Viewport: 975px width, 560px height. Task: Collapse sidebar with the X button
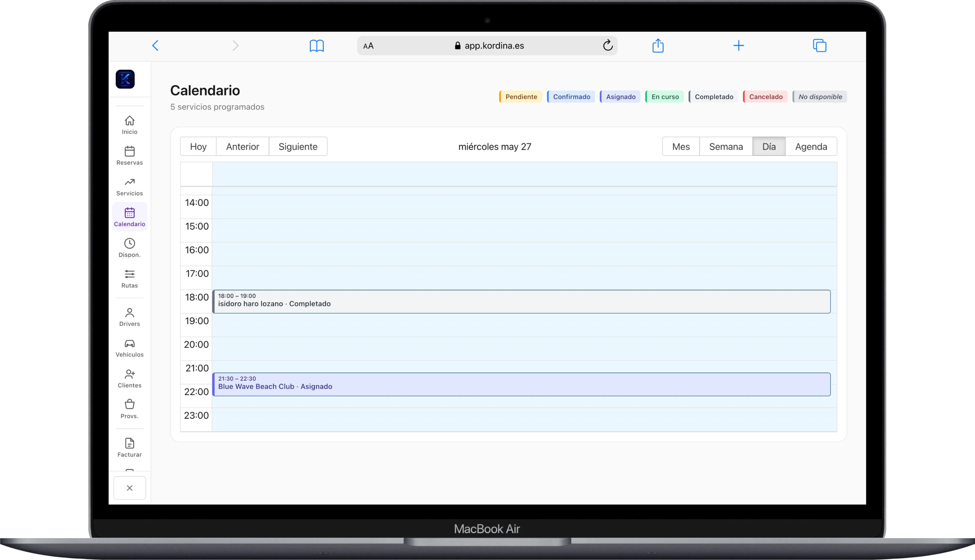pos(130,488)
